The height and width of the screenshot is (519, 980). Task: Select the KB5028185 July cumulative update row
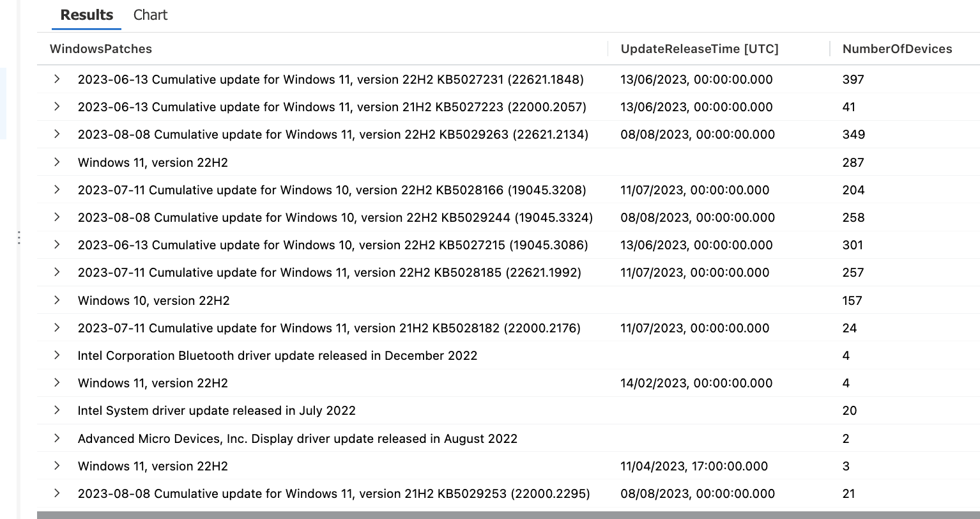[x=329, y=272]
